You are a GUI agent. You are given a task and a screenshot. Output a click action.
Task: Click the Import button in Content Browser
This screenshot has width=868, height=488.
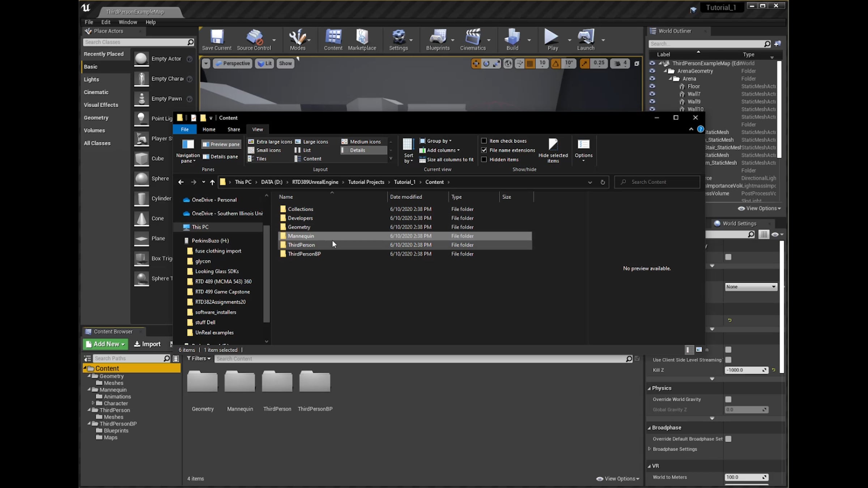[147, 344]
